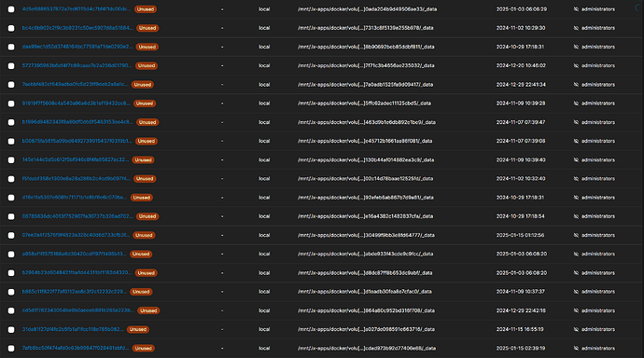Click ownership icon in the 7afb8bc5 row
This screenshot has width=644, height=358.
(x=576, y=348)
